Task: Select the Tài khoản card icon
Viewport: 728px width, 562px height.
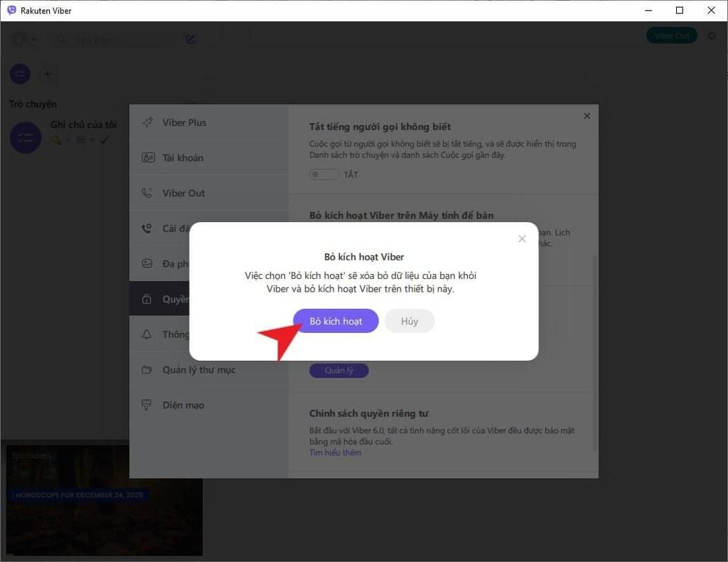Action: [x=147, y=157]
